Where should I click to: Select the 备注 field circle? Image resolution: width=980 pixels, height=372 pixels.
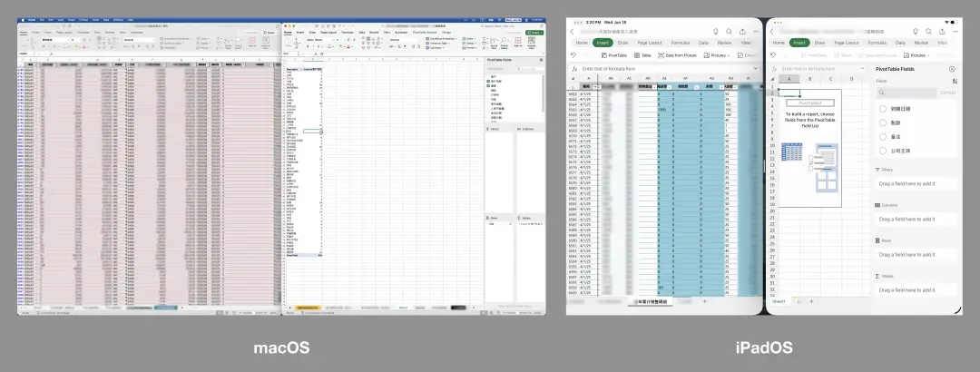click(883, 136)
